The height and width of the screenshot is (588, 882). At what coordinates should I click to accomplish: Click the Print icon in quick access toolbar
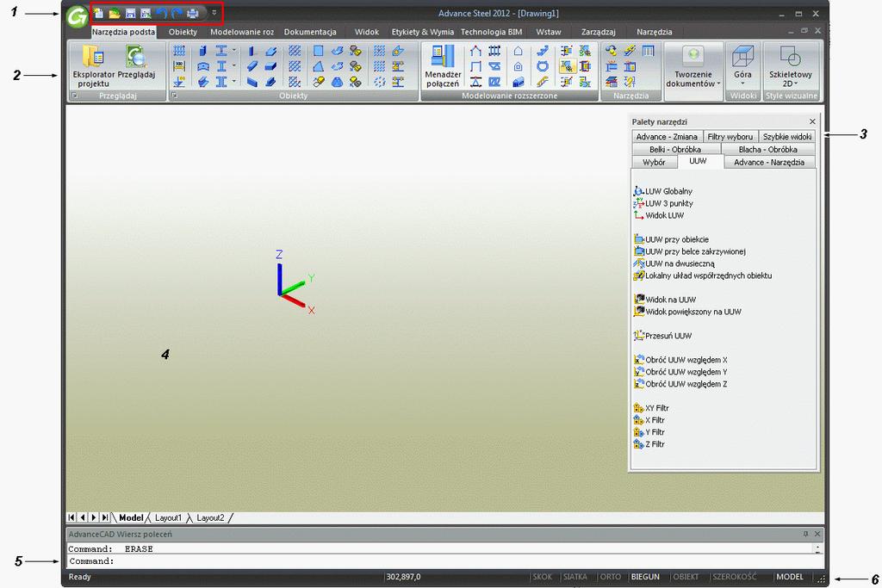(192, 13)
